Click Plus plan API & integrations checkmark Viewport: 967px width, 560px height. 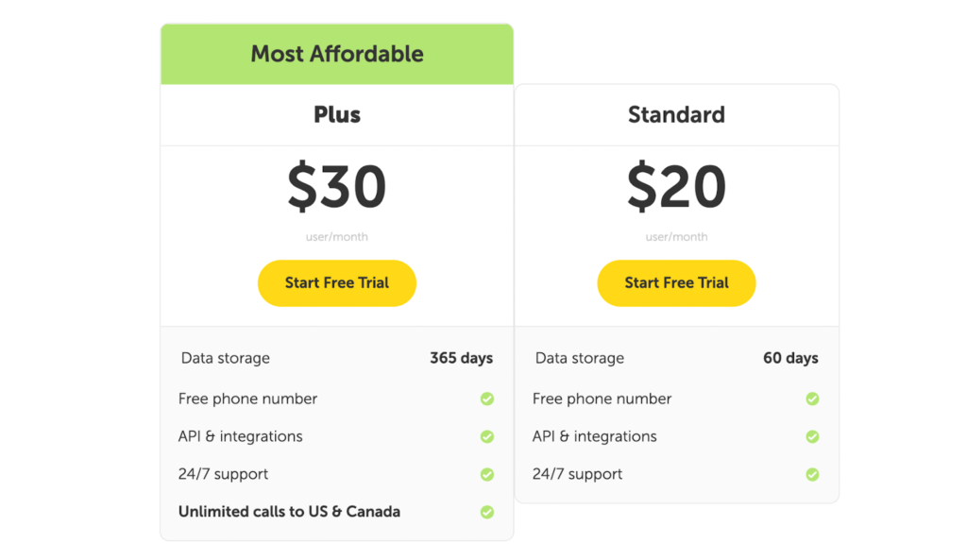487,437
